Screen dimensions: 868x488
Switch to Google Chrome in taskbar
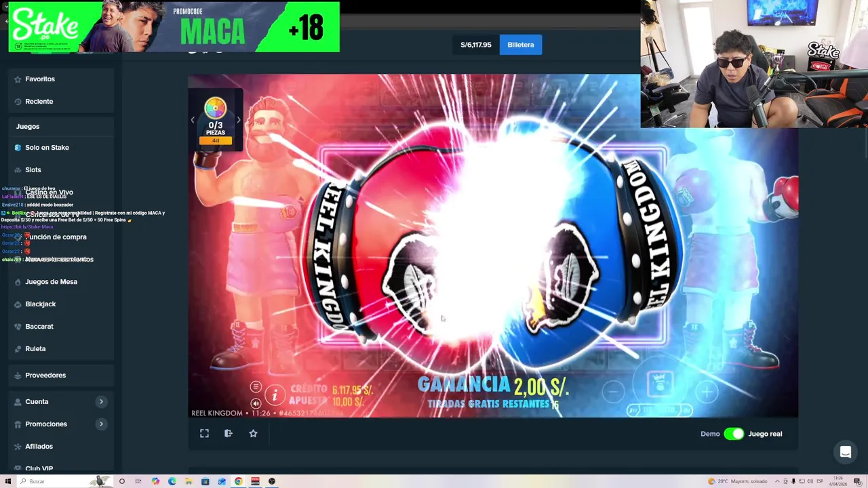pos(238,481)
